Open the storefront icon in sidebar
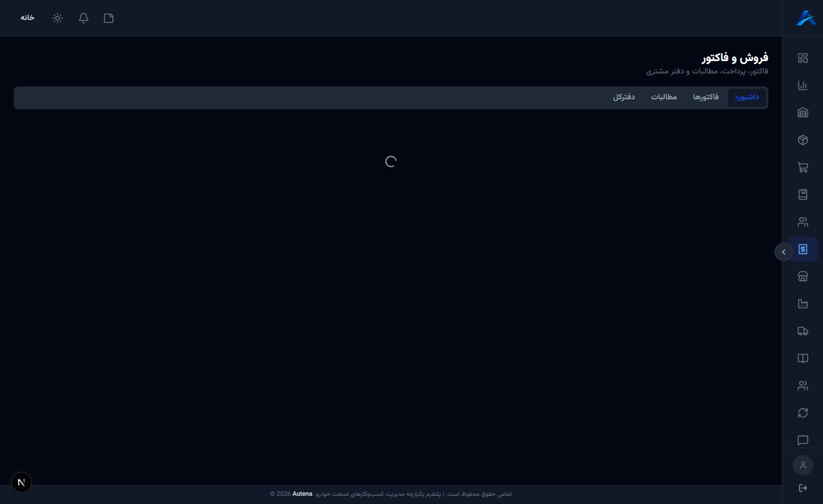 [x=802, y=277]
